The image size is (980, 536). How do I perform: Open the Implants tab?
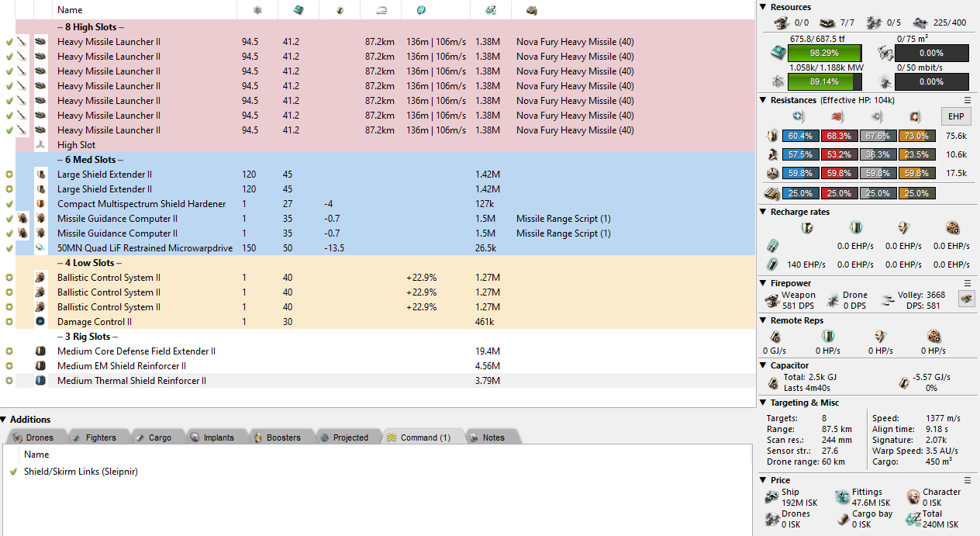218,437
